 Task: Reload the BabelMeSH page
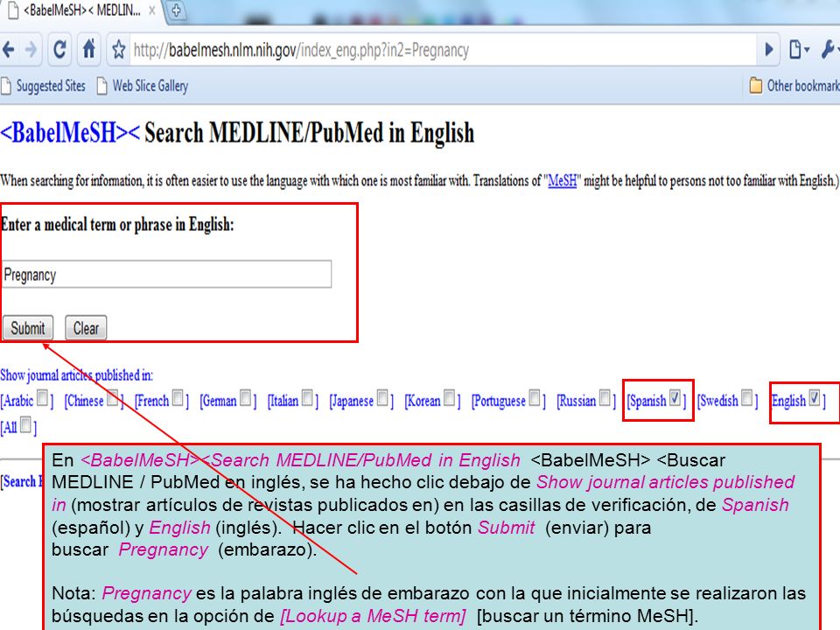coord(59,50)
